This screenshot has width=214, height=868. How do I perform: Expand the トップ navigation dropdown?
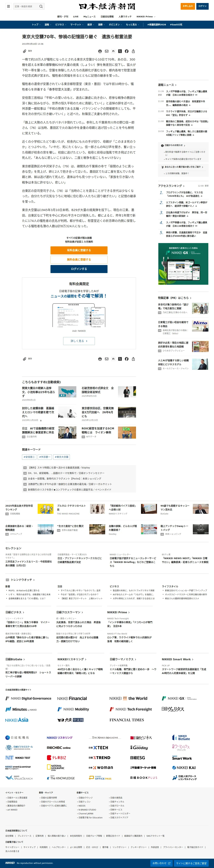click(36, 25)
